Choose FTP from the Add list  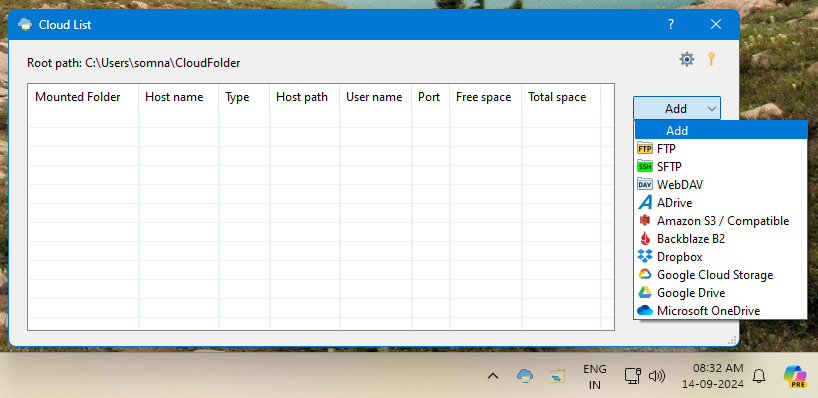coord(720,149)
